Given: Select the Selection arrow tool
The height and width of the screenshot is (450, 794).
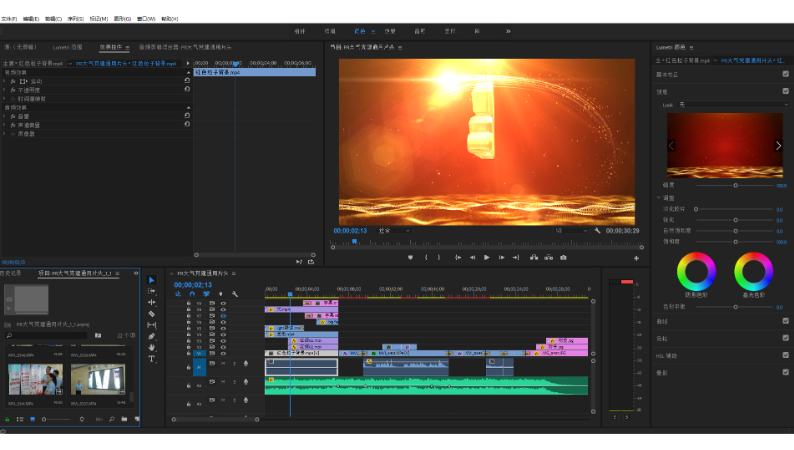Looking at the screenshot, I should [x=152, y=280].
